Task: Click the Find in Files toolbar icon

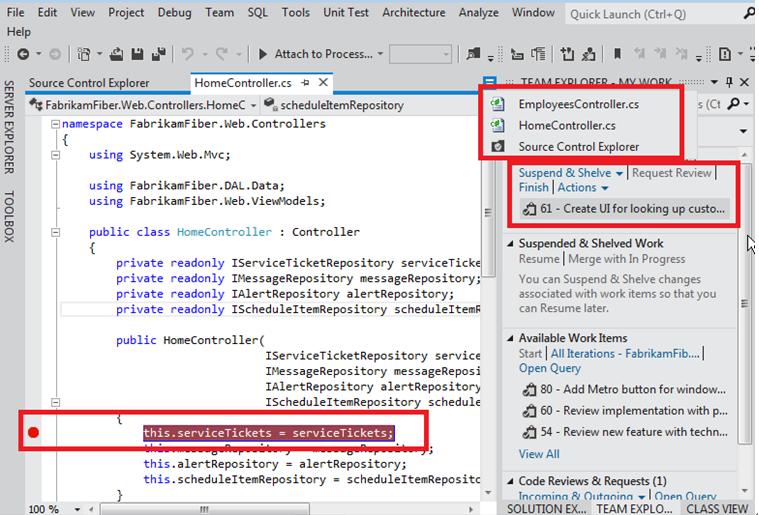Action: point(473,54)
